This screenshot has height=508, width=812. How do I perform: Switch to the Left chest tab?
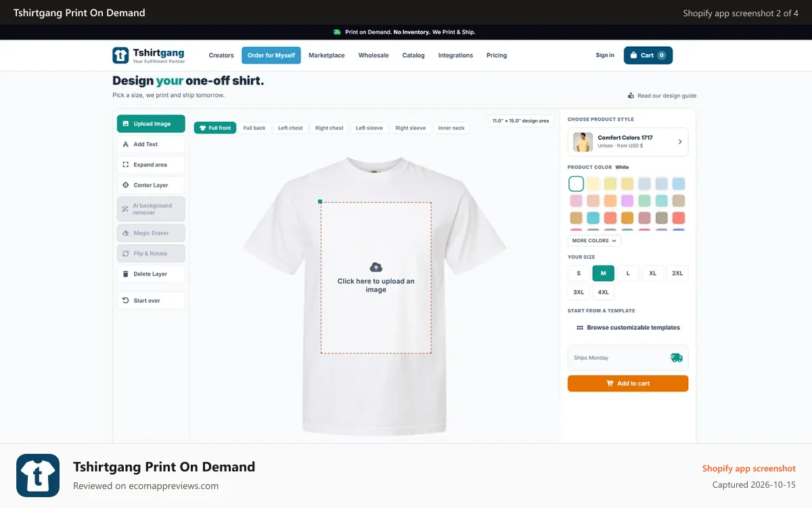290,128
